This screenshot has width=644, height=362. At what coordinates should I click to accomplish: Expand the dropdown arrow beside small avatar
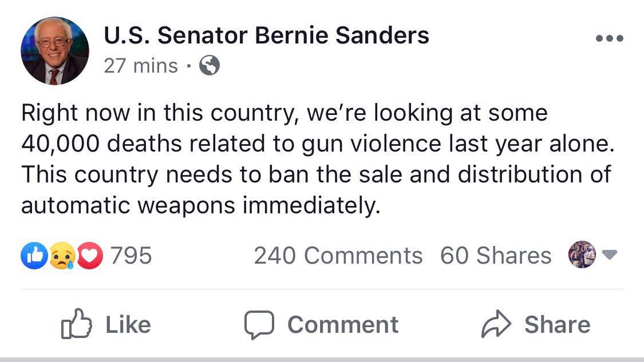pyautogui.click(x=610, y=255)
